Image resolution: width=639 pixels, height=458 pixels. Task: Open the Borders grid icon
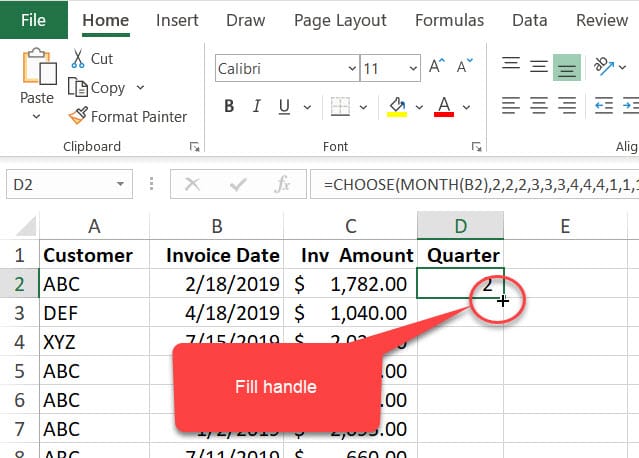(341, 106)
